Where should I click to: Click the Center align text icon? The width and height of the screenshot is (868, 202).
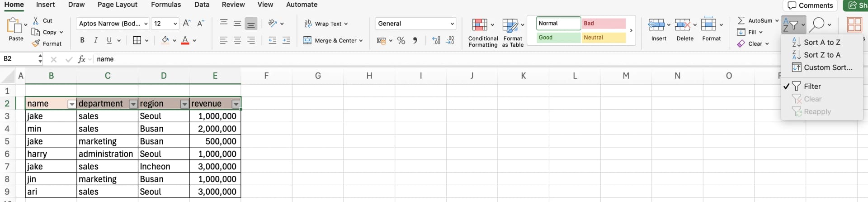coord(237,40)
